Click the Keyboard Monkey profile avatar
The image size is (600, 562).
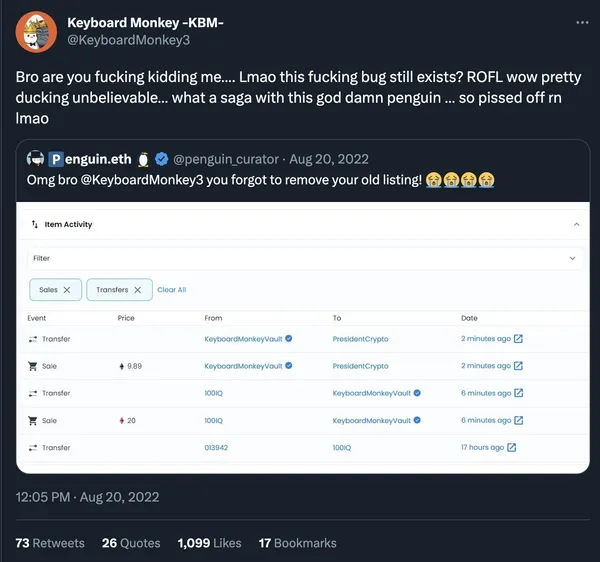[x=36, y=32]
